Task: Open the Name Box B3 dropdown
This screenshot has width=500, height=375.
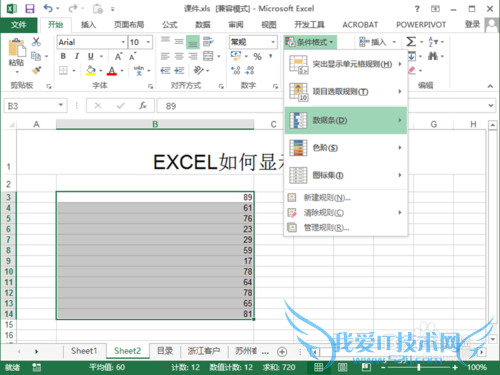Action: click(x=61, y=105)
